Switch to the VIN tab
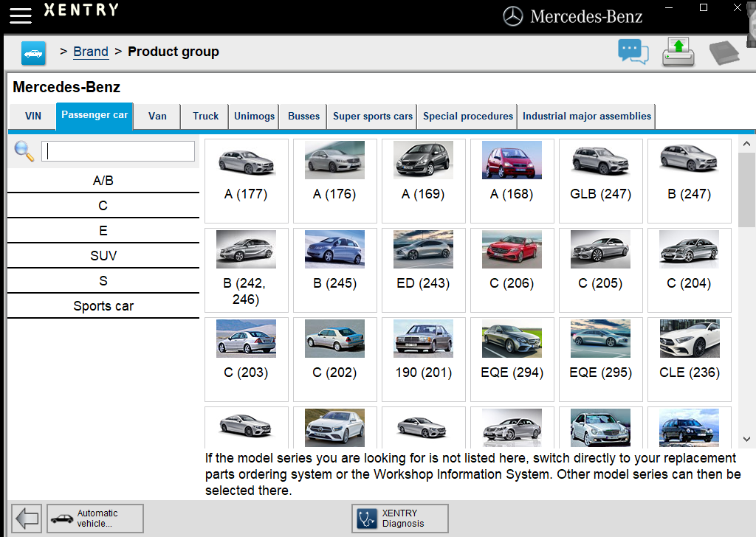Screen dimensions: 756x537 pyautogui.click(x=33, y=117)
